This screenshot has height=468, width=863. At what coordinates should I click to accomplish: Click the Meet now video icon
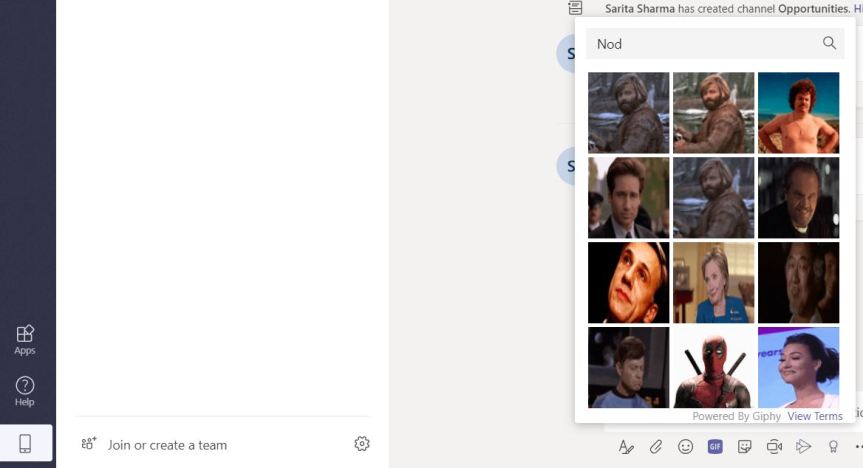pyautogui.click(x=774, y=446)
